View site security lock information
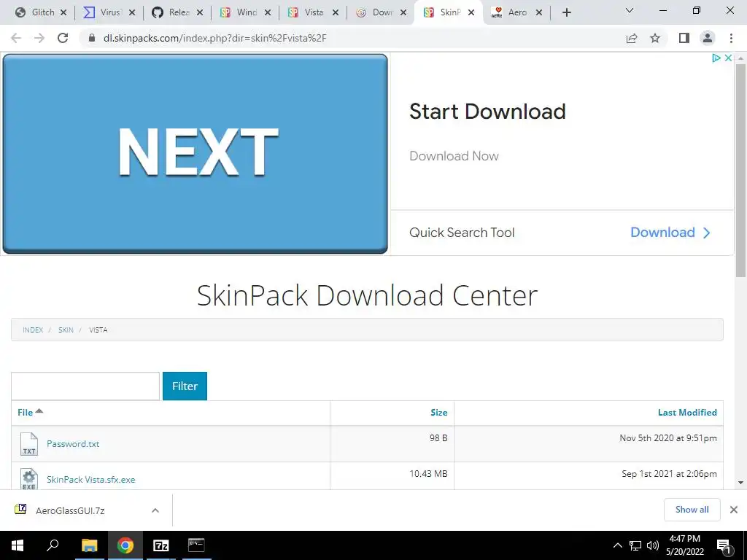 [x=92, y=38]
